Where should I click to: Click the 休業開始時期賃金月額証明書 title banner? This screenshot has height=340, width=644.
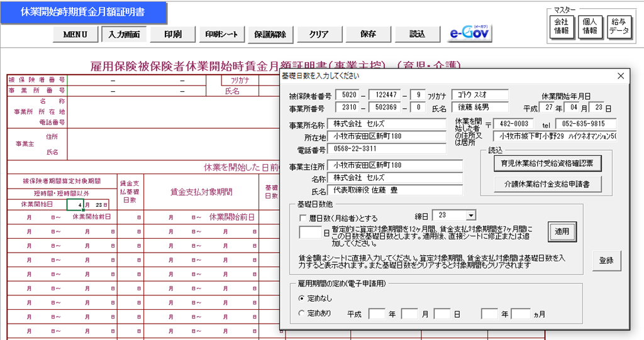point(83,13)
